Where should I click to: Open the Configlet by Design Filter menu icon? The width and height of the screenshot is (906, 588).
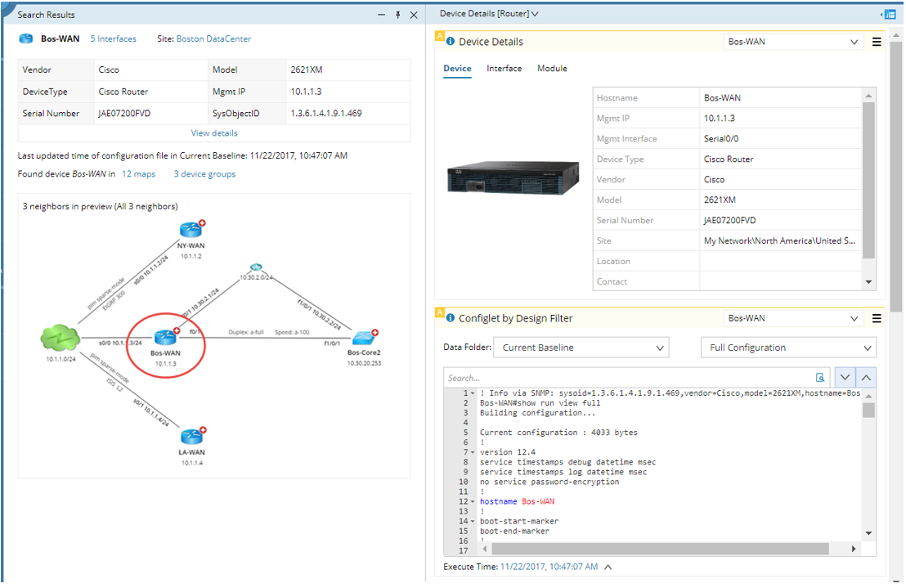pos(877,318)
